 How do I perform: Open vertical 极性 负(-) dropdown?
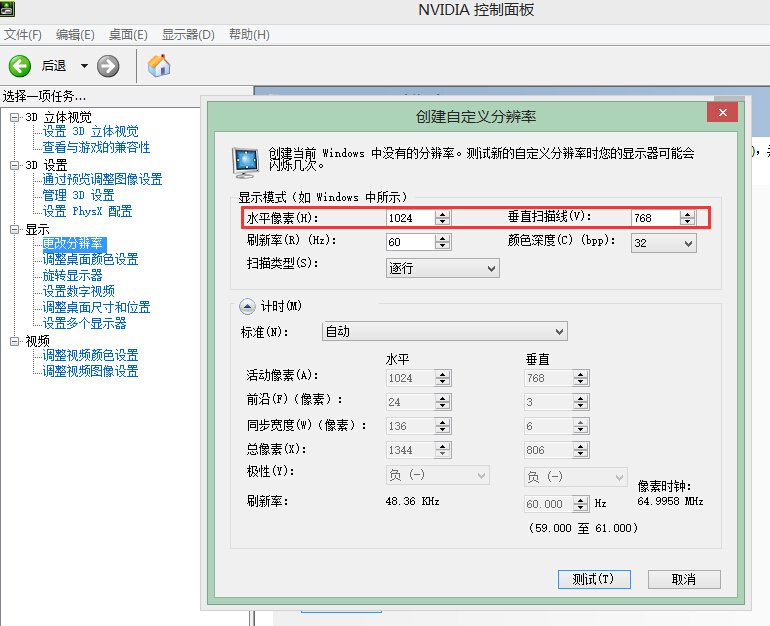point(576,477)
